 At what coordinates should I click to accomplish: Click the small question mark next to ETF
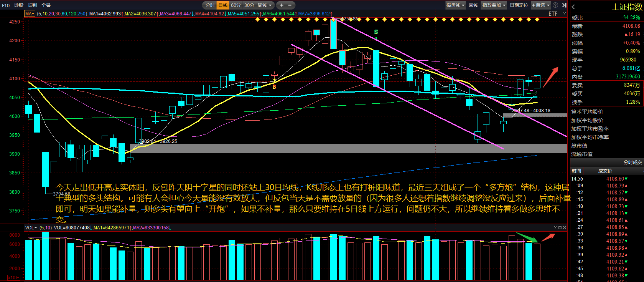[x=564, y=13]
